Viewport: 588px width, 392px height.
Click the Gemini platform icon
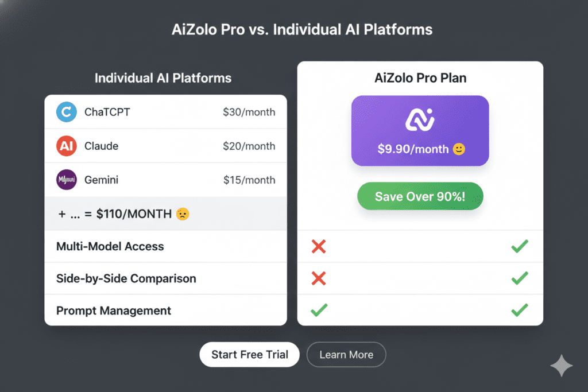[66, 180]
